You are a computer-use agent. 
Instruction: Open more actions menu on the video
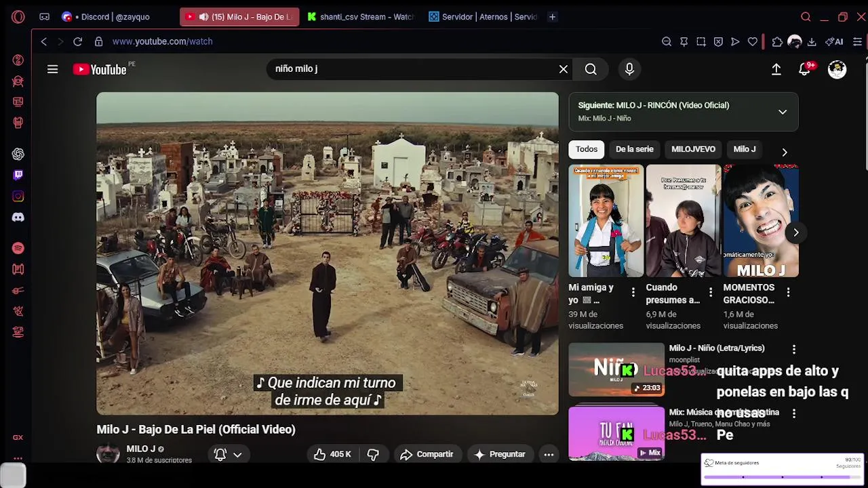point(549,454)
